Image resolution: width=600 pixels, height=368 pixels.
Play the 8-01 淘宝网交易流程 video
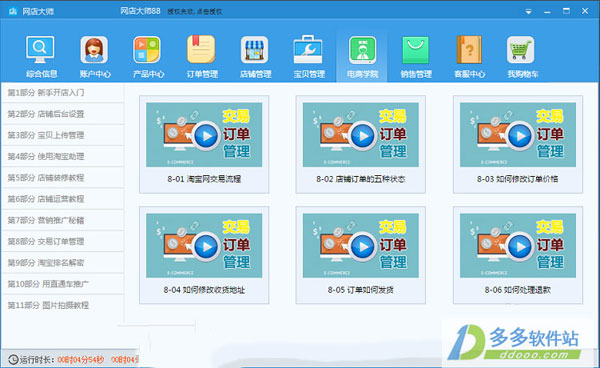(x=205, y=136)
